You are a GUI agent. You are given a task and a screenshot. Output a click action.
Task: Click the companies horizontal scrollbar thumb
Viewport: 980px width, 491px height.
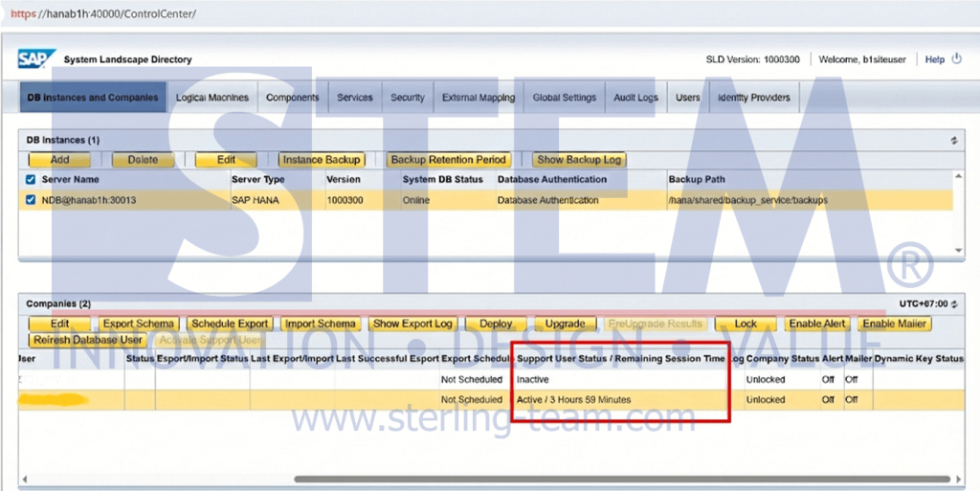[x=622, y=480]
